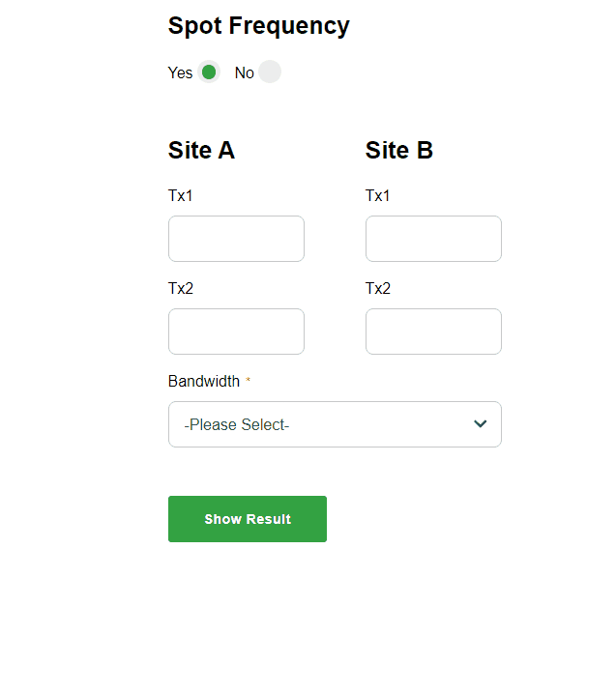Open the Bandwidth dropdown

coord(335,424)
